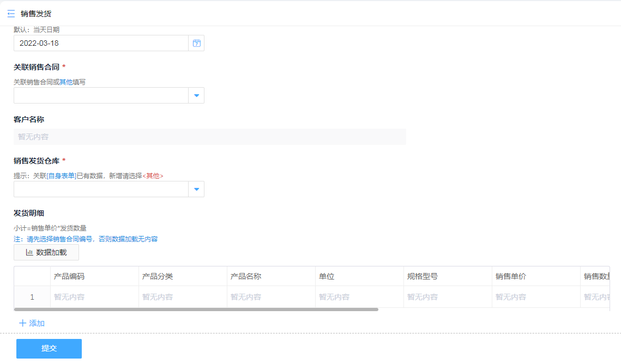Open the calendar date picker icon
Viewport: 621px width, 364px height.
(196, 43)
